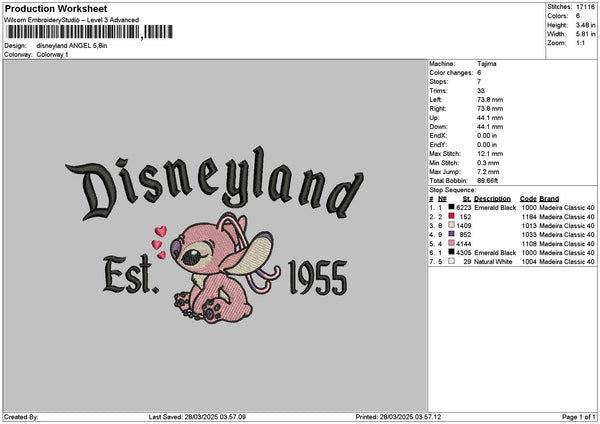
Task: Click thread code 1013
Action: coord(529,226)
